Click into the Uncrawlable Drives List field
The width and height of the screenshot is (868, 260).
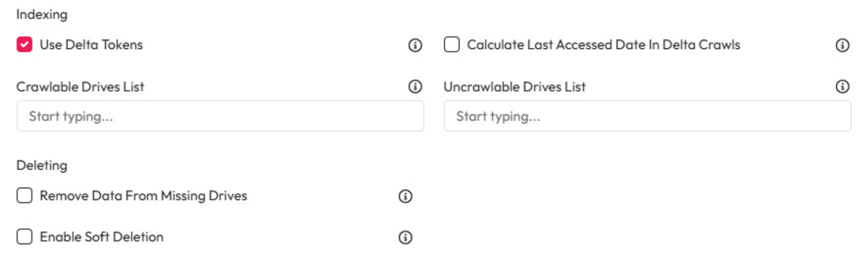tap(647, 116)
